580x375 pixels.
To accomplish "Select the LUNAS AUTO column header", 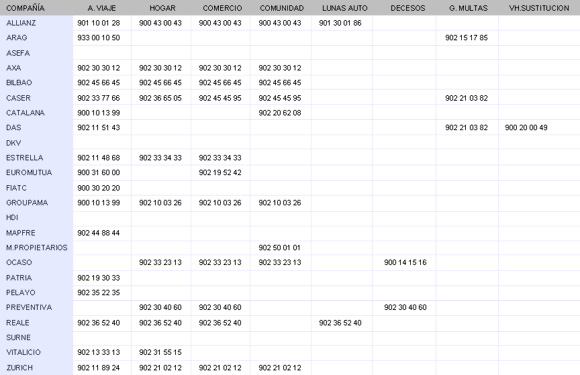I will [x=345, y=8].
